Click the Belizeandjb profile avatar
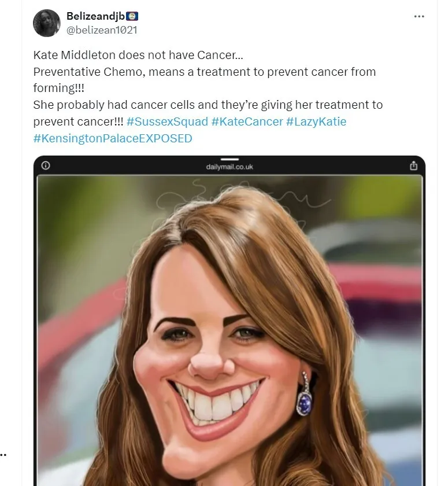The width and height of the screenshot is (448, 486). click(47, 23)
